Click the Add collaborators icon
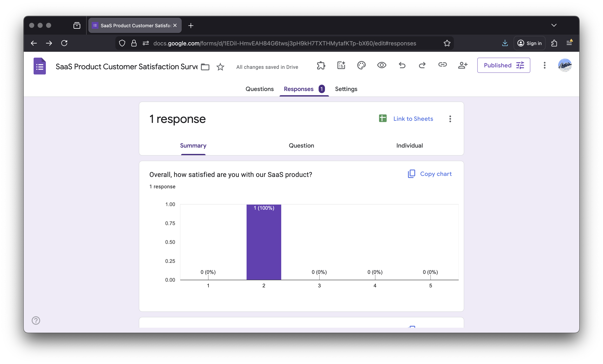Viewport: 603px width, 364px height. click(463, 65)
